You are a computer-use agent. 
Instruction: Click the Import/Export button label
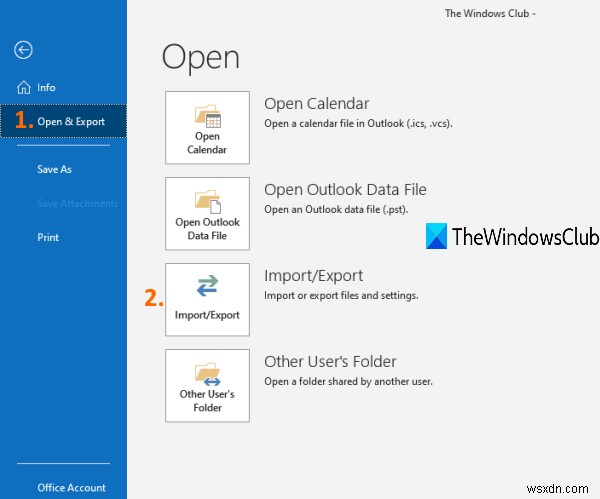click(207, 315)
